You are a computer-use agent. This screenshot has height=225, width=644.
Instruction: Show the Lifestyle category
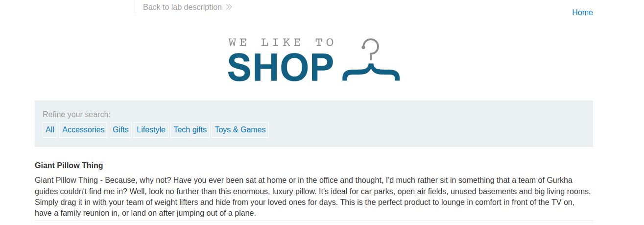point(151,130)
